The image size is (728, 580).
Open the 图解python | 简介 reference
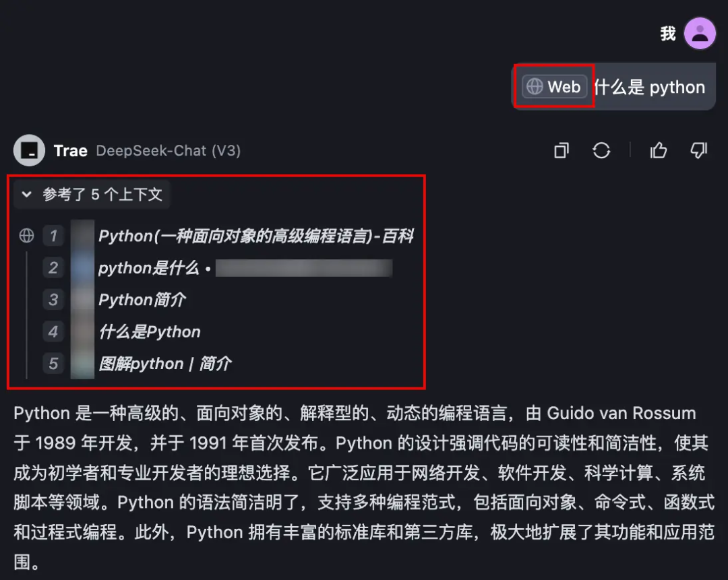[x=165, y=363]
